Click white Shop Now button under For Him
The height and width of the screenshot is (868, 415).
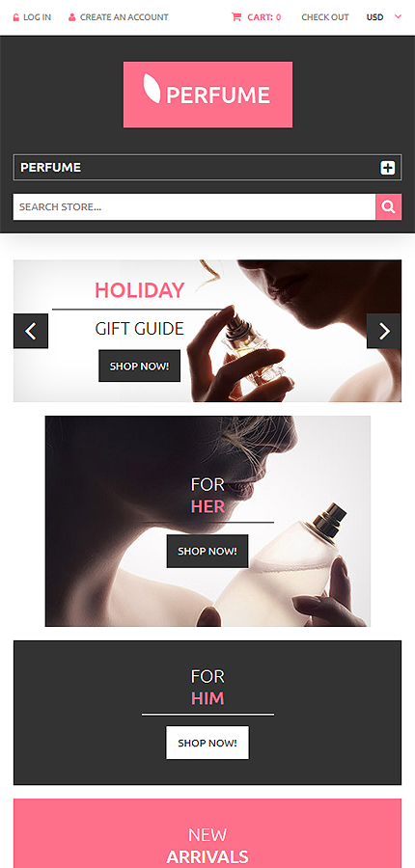(207, 743)
